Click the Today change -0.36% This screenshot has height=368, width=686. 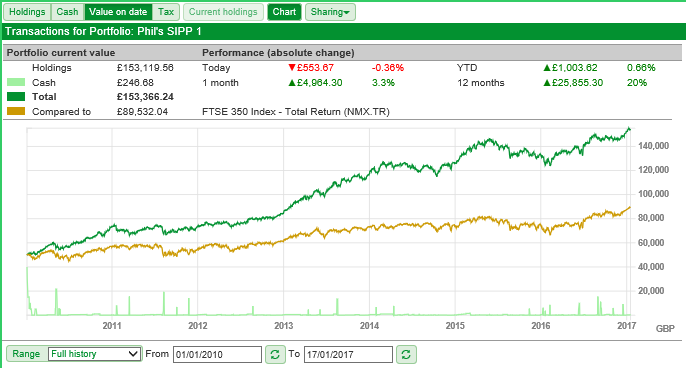[388, 68]
